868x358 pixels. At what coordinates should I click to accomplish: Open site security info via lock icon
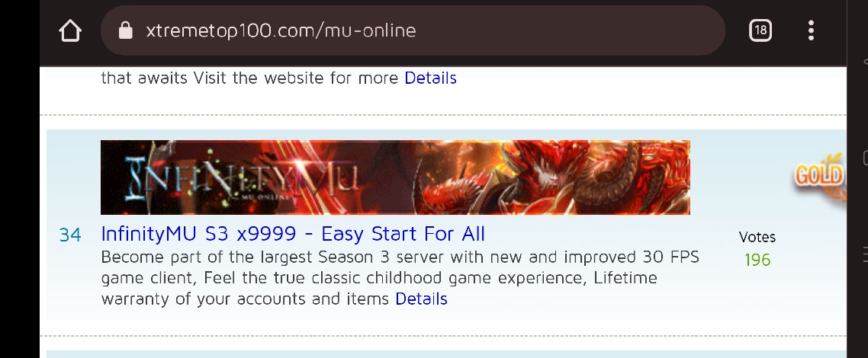click(126, 30)
